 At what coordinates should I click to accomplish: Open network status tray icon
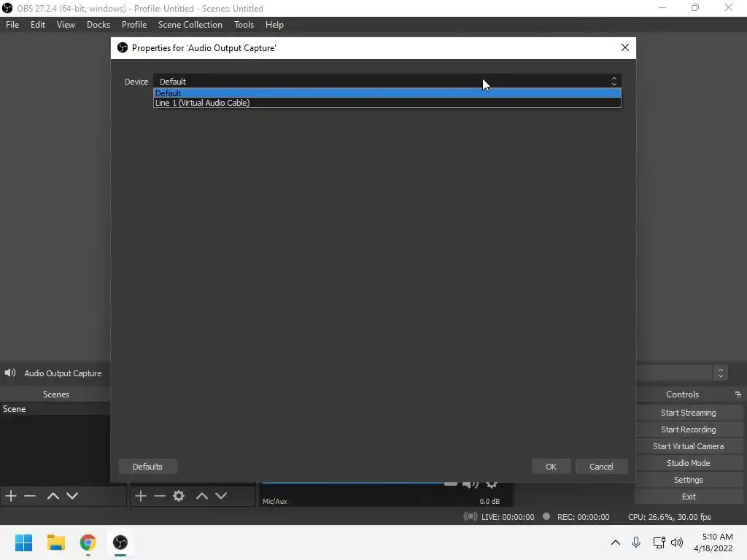tap(659, 542)
